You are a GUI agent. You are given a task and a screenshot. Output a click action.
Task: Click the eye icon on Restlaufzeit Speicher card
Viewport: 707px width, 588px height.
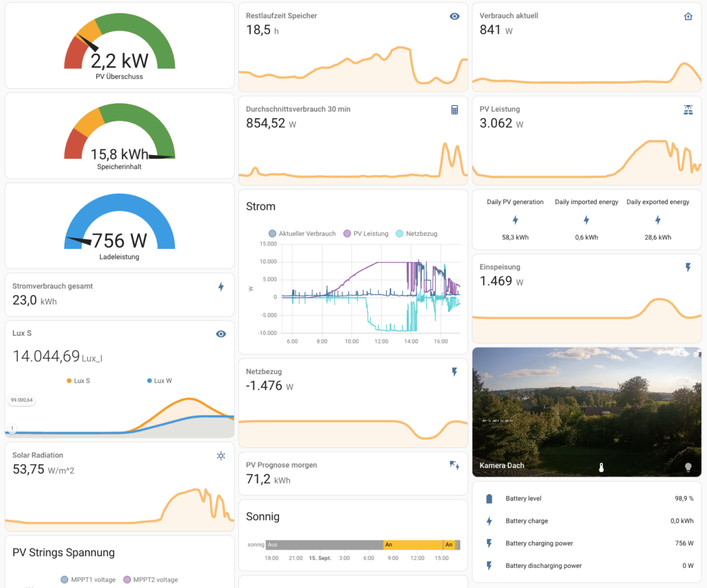[455, 16]
